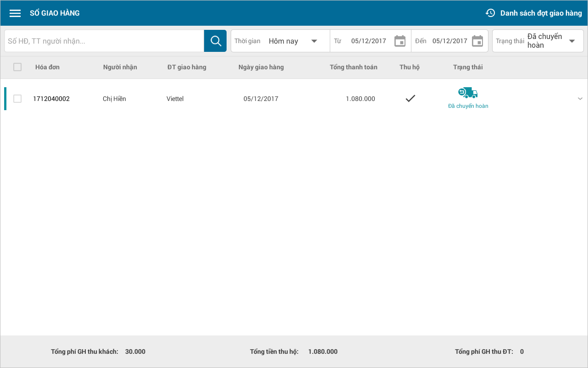Image resolution: width=588 pixels, height=368 pixels.
Task: Open the calendar for the Từ date
Action: tap(400, 41)
